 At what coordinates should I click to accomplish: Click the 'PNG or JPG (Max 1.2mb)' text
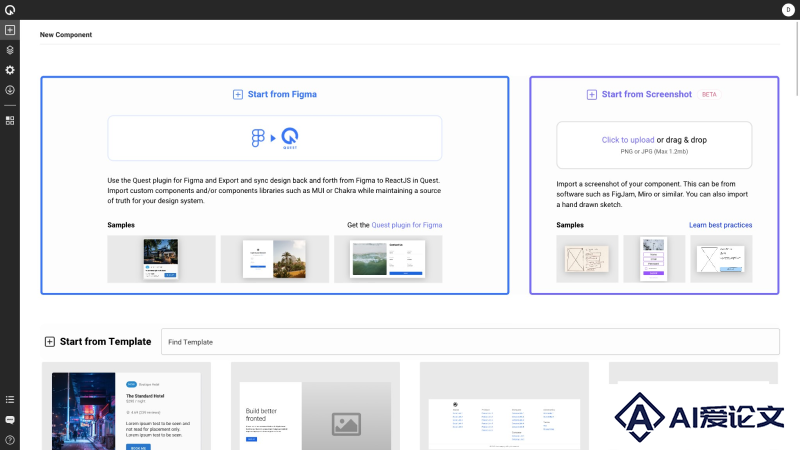coord(654,152)
